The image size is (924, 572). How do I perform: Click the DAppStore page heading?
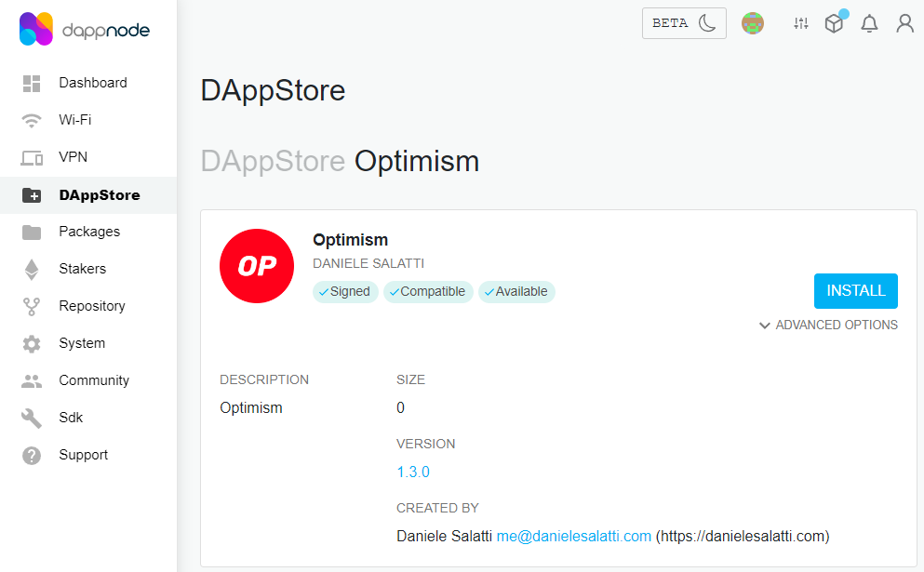(x=273, y=91)
